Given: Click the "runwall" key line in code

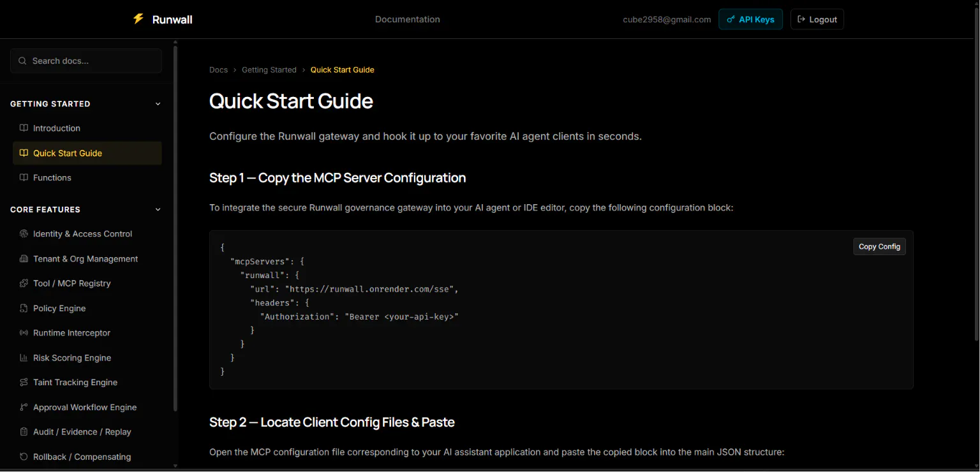Looking at the screenshot, I should point(270,275).
